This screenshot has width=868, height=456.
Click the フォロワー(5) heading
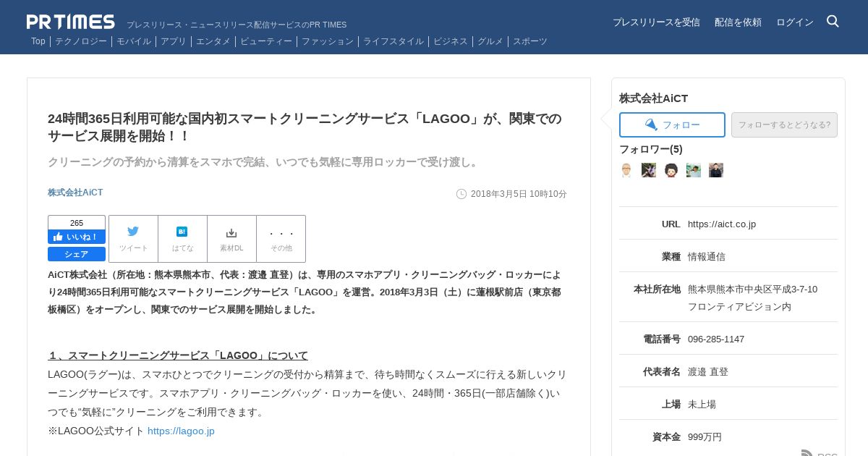click(651, 149)
